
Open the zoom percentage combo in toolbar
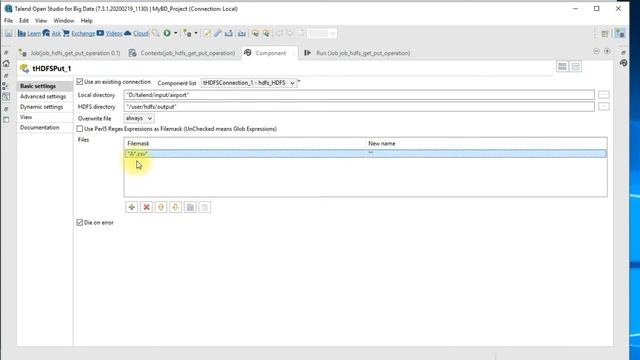point(322,33)
